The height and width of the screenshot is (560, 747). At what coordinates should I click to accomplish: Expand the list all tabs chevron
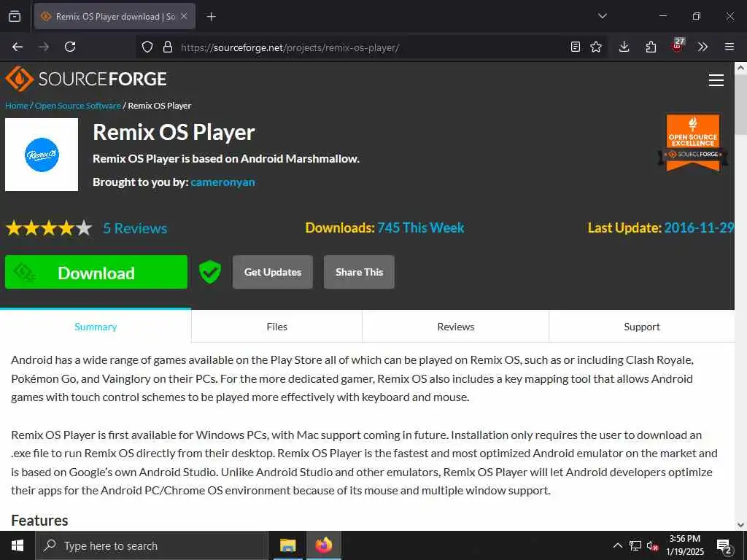pos(602,16)
